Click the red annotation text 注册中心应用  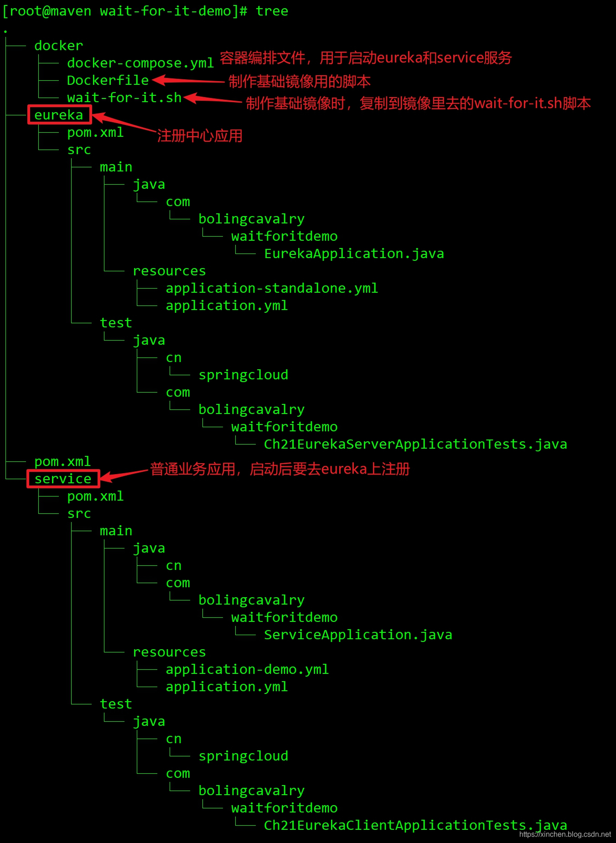click(x=200, y=136)
